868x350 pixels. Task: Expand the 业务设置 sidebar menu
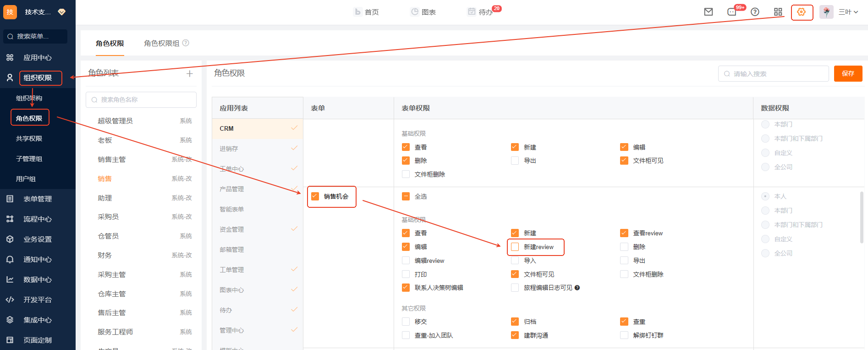38,239
